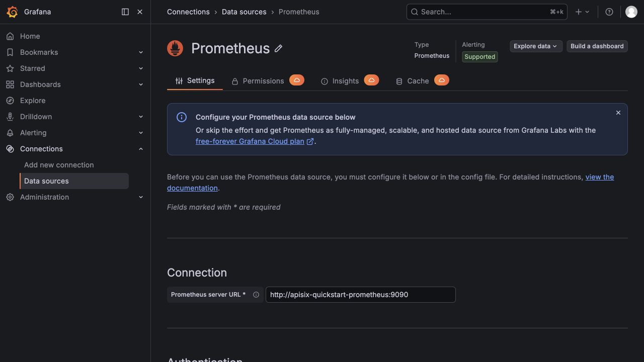Viewport: 644px width, 362px height.
Task: Click the Prometheus server URL field
Action: pyautogui.click(x=360, y=295)
